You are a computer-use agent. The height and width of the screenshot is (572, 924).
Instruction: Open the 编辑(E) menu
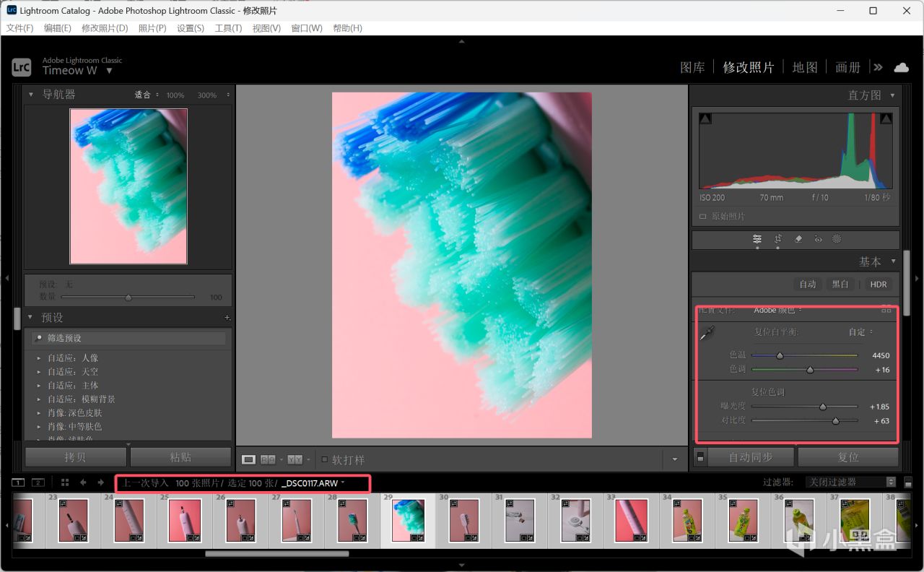coord(58,28)
